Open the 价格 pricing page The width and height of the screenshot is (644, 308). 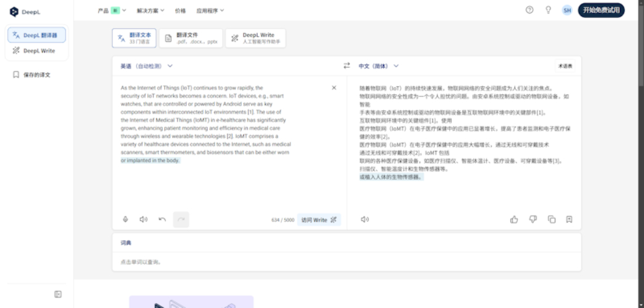[180, 10]
